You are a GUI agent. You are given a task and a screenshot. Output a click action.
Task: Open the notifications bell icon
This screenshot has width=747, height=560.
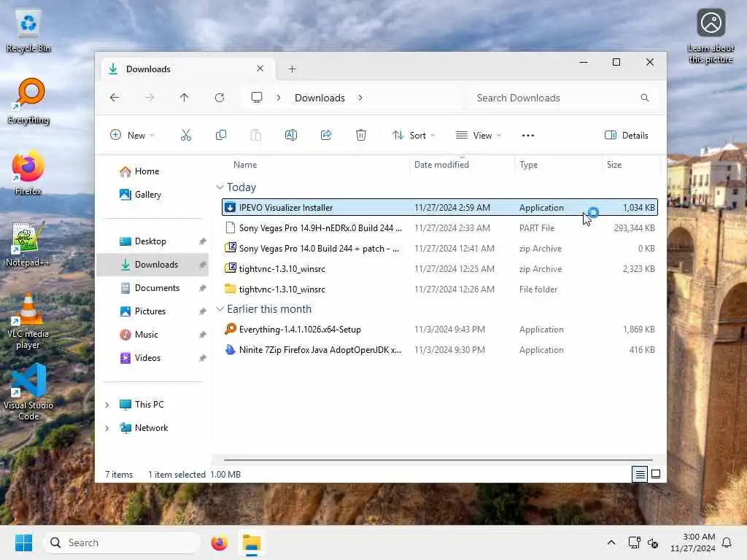tap(727, 542)
